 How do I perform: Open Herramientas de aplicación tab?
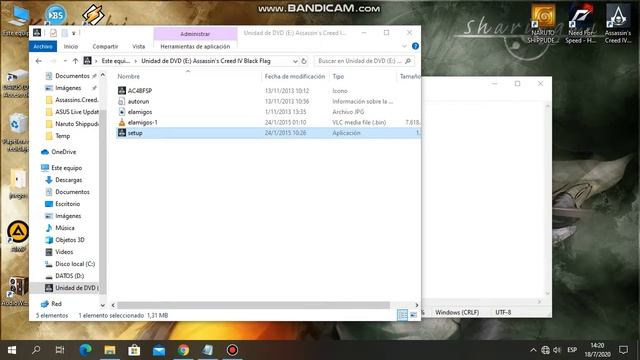click(195, 47)
